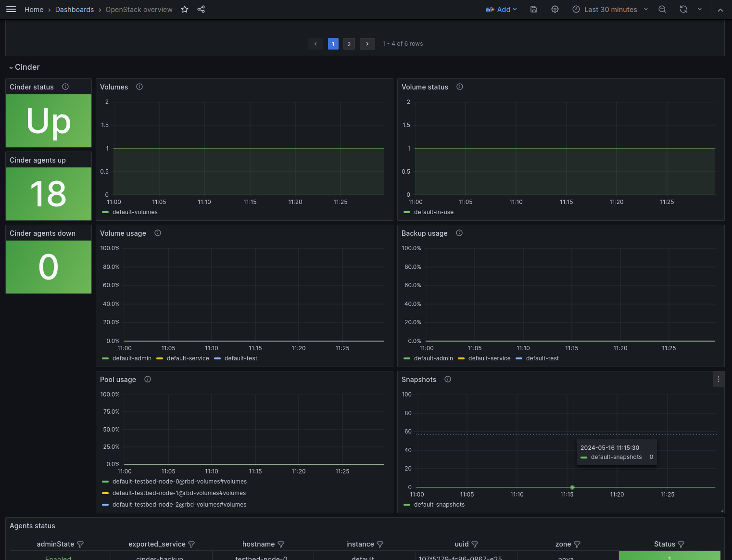
Task: Toggle default-testbed-node-1 series in Pool usage legend
Action: coord(179,493)
